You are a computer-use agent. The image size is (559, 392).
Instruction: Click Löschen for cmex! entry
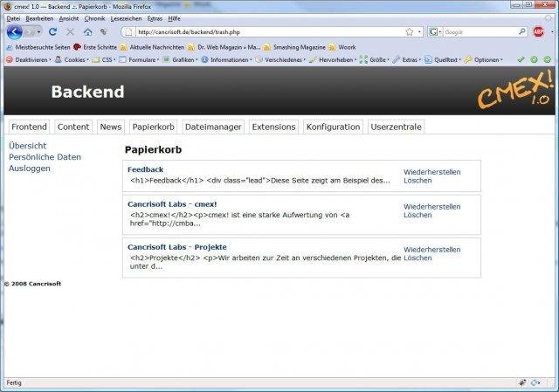pos(418,216)
